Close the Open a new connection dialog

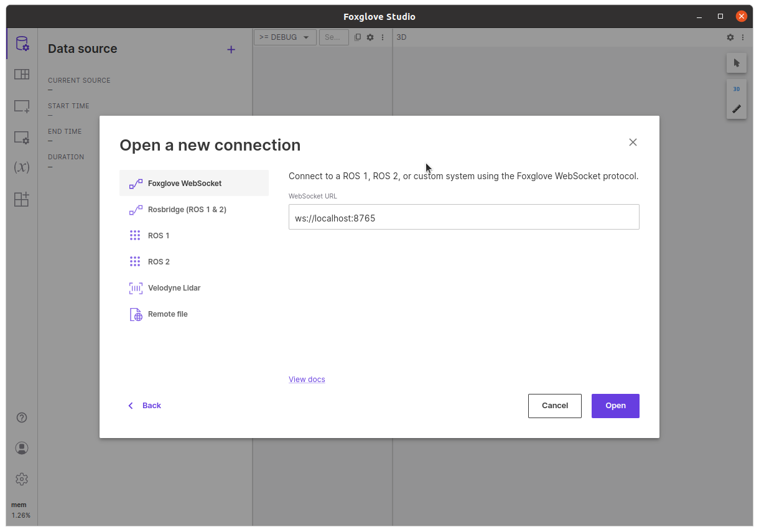point(633,142)
